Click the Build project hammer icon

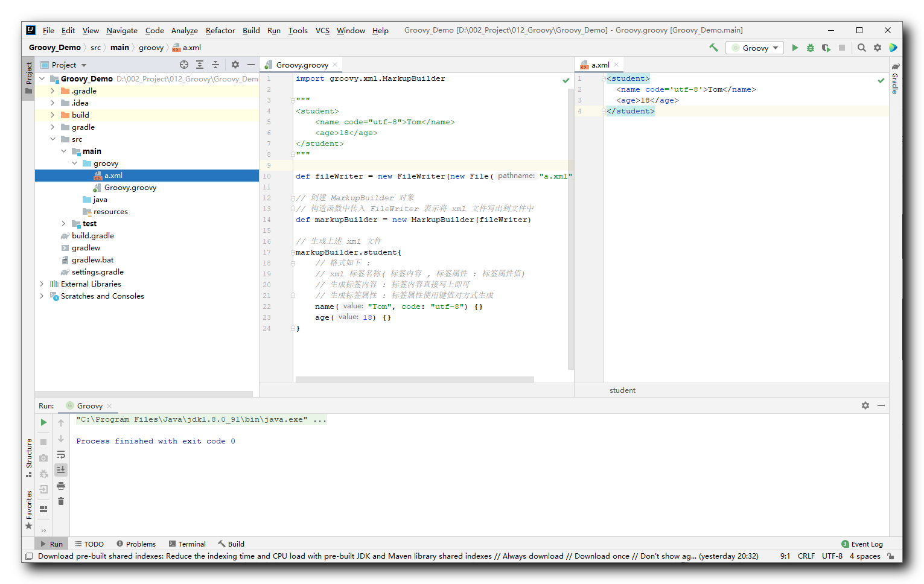(713, 48)
